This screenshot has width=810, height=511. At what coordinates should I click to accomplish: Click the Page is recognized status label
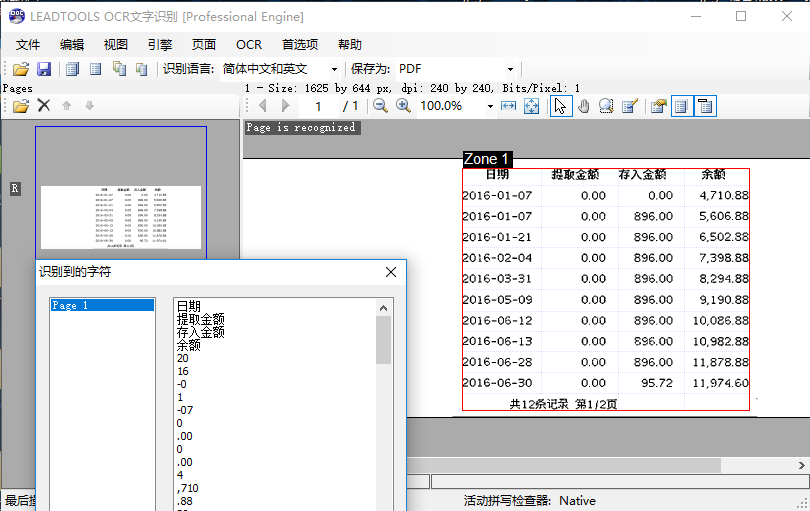[x=301, y=127]
